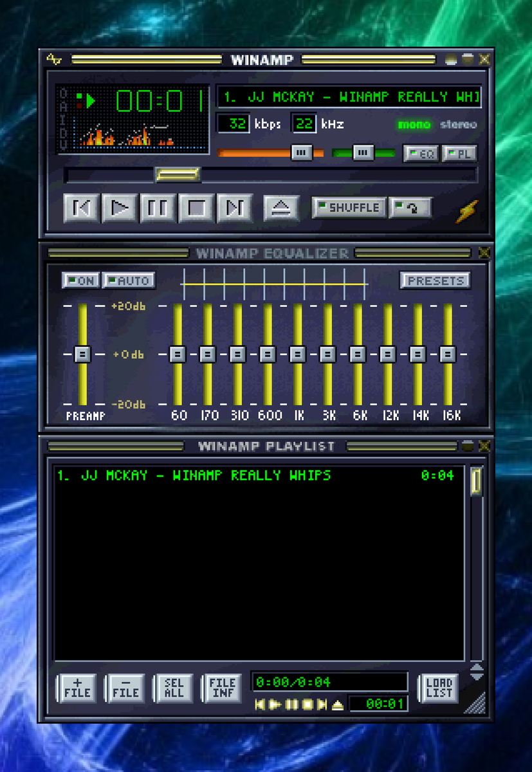Skip to the previous track in main window

[81, 208]
